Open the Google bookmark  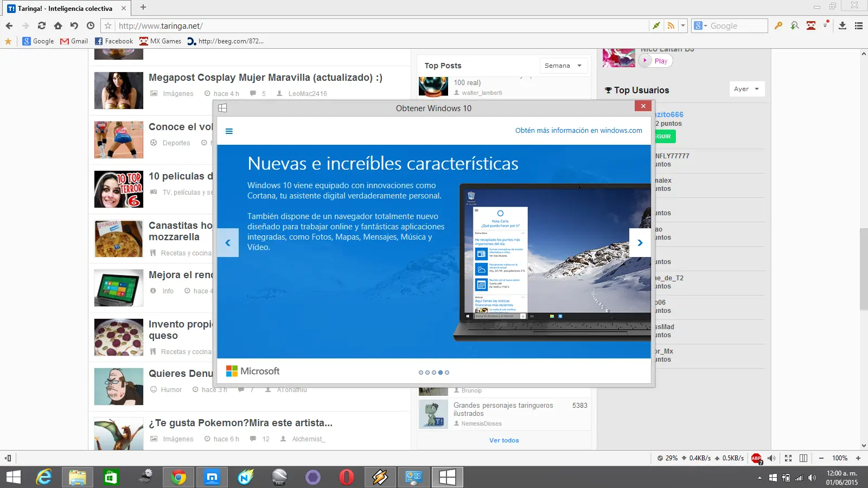pyautogui.click(x=38, y=41)
